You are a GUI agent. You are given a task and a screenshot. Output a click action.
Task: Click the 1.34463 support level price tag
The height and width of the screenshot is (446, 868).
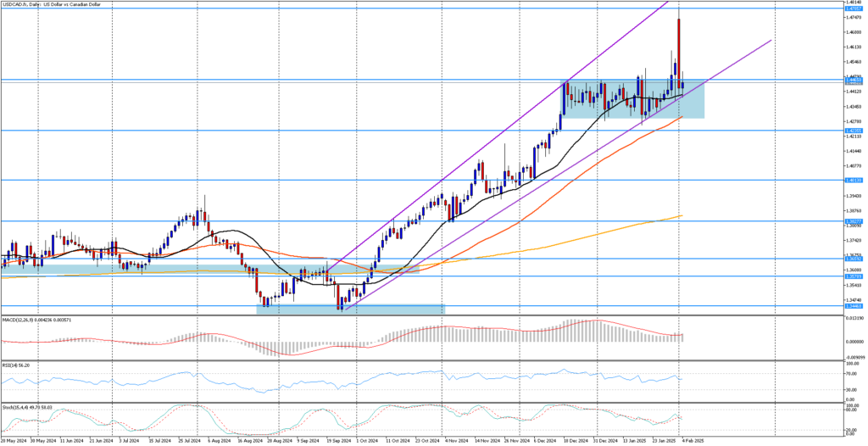[x=852, y=306]
